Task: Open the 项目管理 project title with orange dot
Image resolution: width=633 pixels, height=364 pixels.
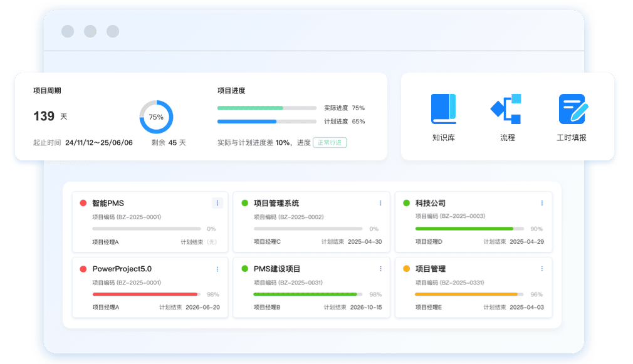Action: pyautogui.click(x=431, y=269)
